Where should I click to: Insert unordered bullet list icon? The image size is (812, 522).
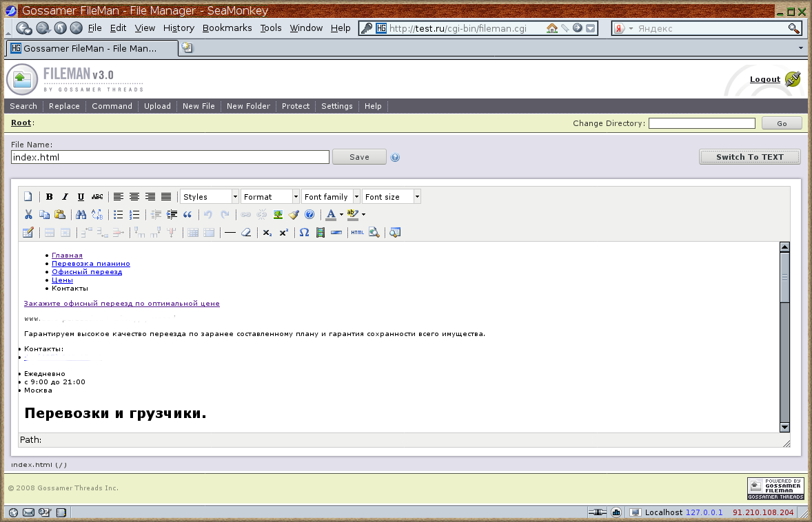(x=119, y=215)
